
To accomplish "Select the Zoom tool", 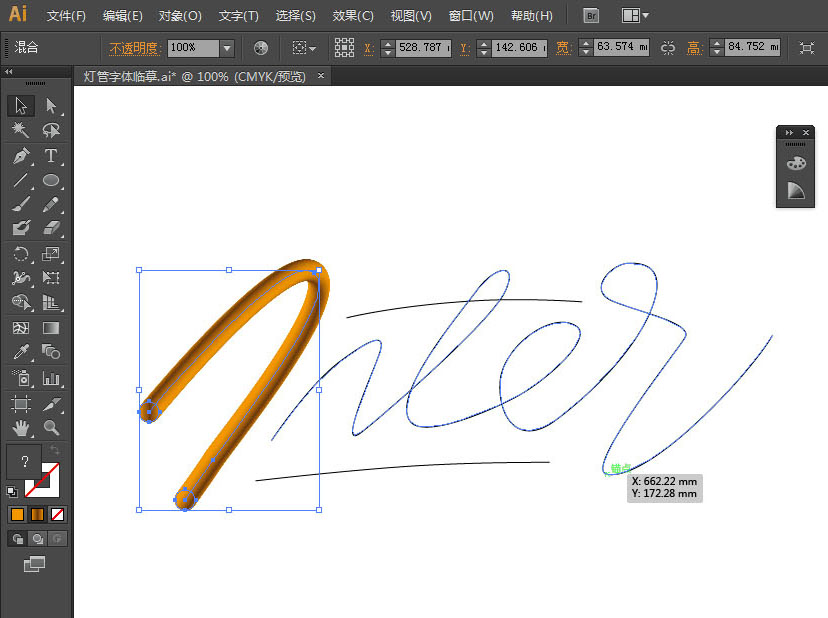I will coord(52,427).
